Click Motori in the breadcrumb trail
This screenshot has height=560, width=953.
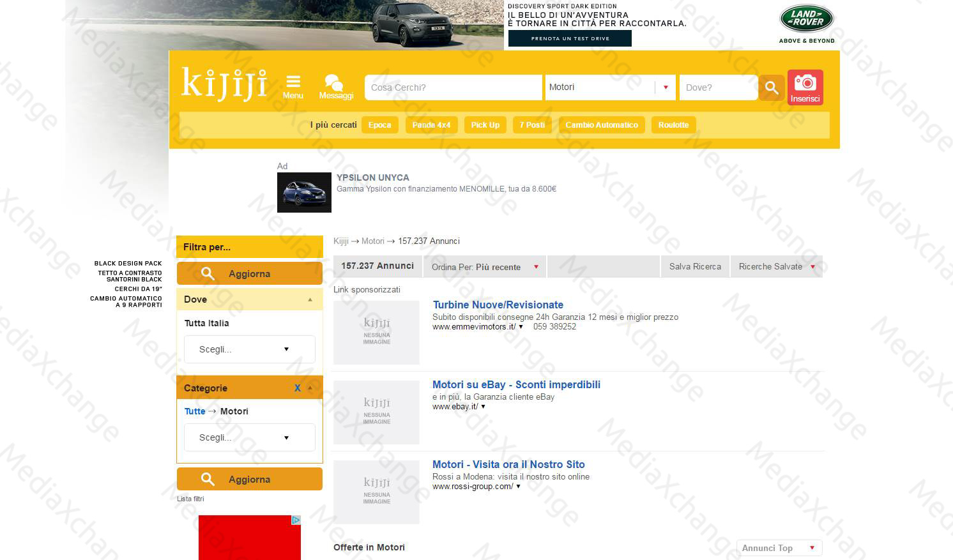pos(373,241)
